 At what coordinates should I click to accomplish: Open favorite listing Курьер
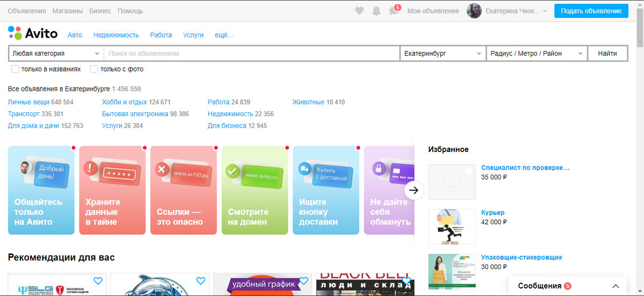[x=493, y=213]
